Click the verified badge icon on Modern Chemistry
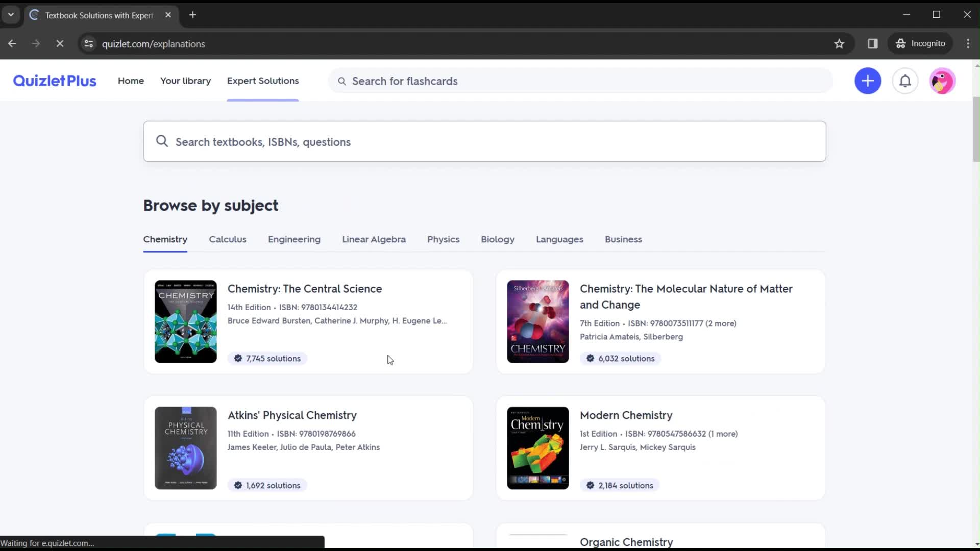 click(590, 484)
